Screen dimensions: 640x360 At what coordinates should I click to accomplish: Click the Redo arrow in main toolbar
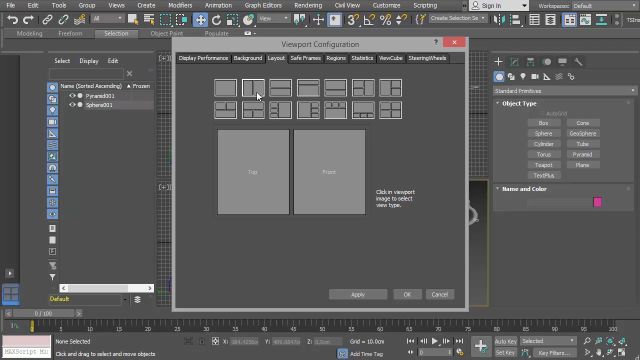(x=29, y=20)
